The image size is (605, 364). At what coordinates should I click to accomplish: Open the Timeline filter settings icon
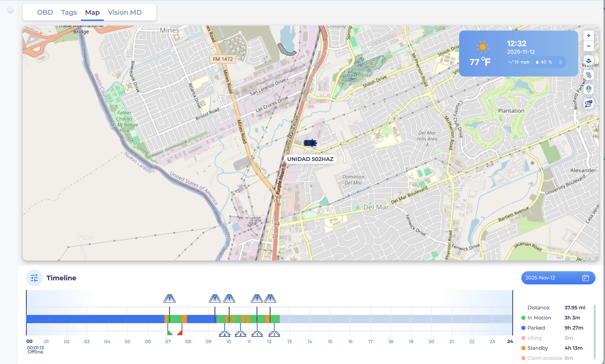click(34, 278)
